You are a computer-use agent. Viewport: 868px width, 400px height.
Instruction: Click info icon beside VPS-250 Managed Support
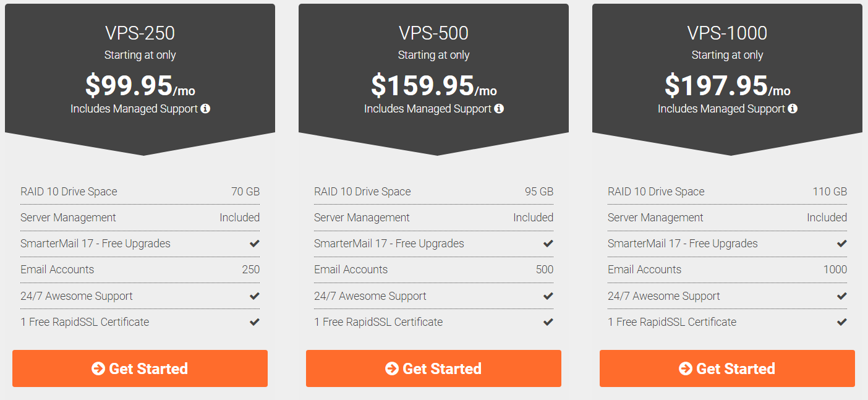tap(205, 109)
